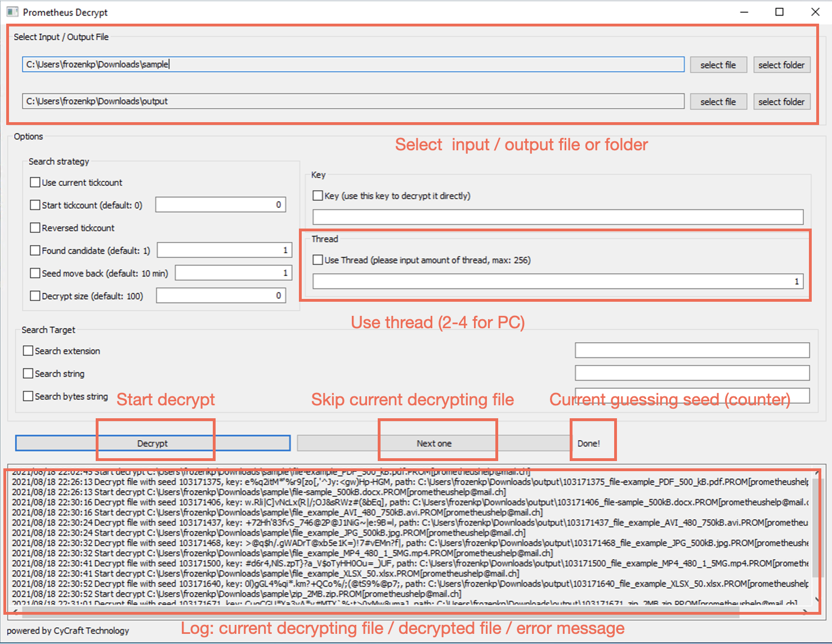Click 'powered by CyCraft Technology' footer text
Image resolution: width=832 pixels, height=644 pixels.
click(x=68, y=630)
